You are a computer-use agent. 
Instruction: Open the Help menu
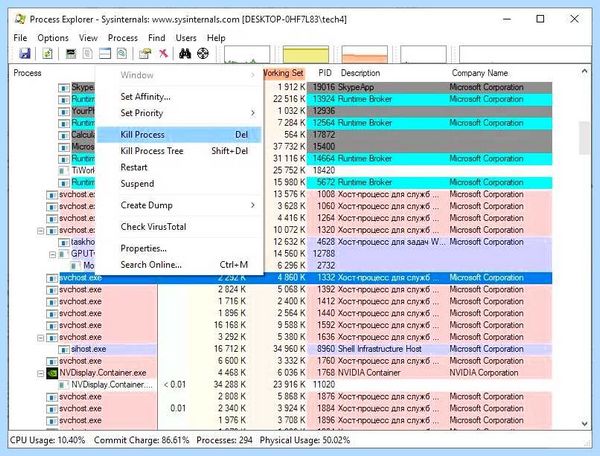(x=216, y=38)
